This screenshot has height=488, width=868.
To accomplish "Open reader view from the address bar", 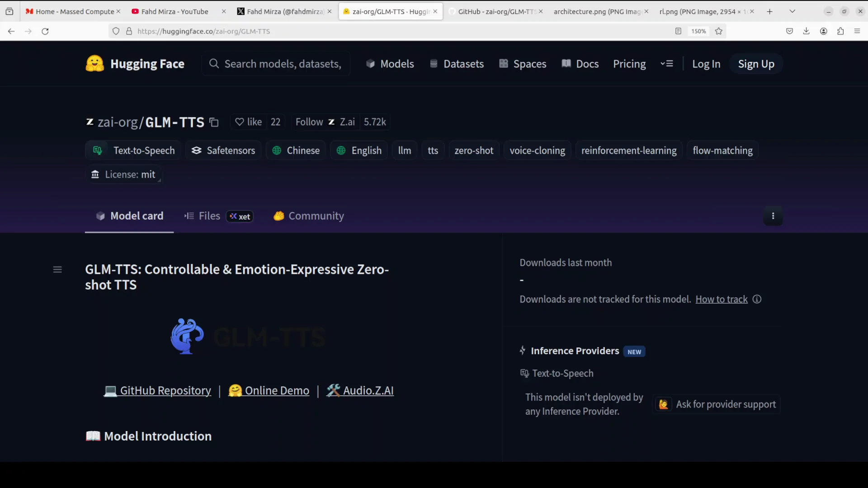I will tap(678, 31).
